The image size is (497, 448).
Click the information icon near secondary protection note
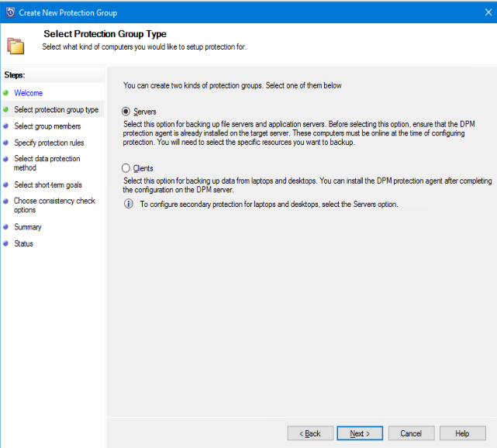click(129, 204)
